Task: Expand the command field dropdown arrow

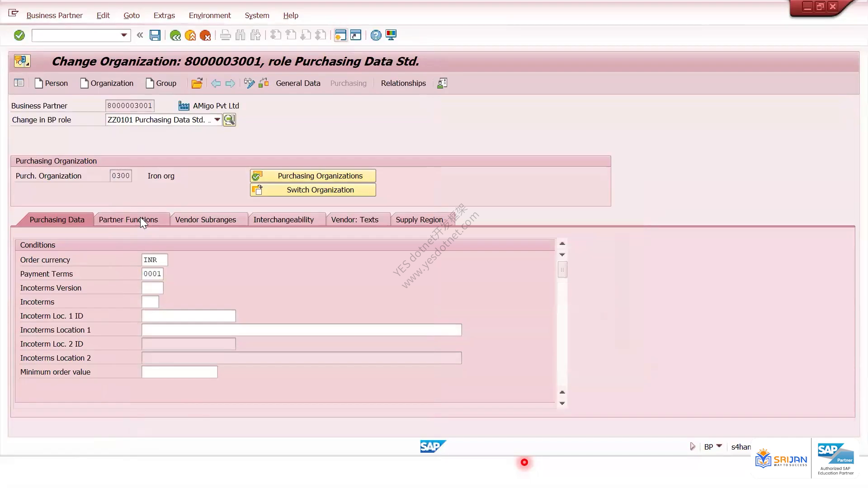Action: pyautogui.click(x=124, y=35)
